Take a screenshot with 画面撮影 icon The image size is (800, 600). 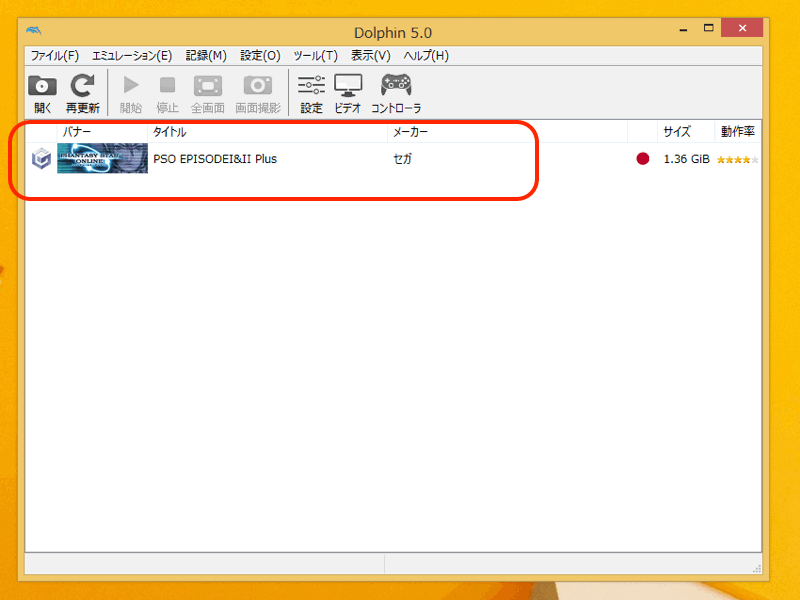(x=258, y=93)
